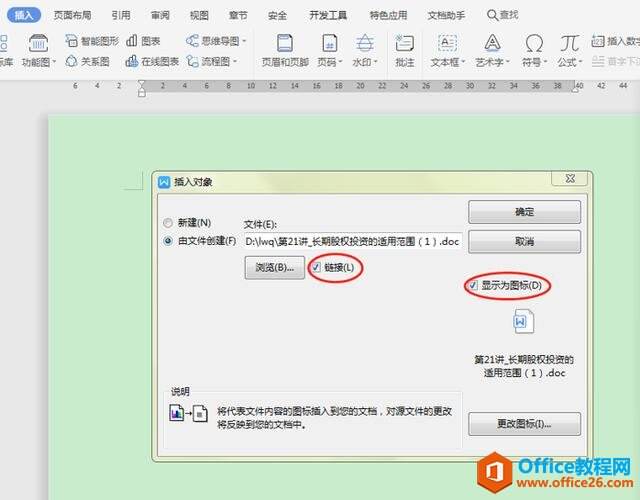The image size is (640, 500).
Task: Switch to the 文档助手 tab
Action: [446, 16]
